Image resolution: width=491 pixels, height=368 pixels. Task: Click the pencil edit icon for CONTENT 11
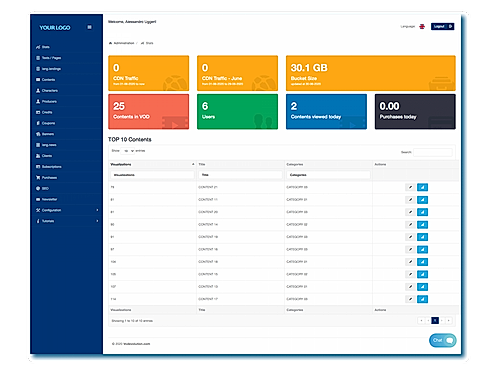(410, 200)
